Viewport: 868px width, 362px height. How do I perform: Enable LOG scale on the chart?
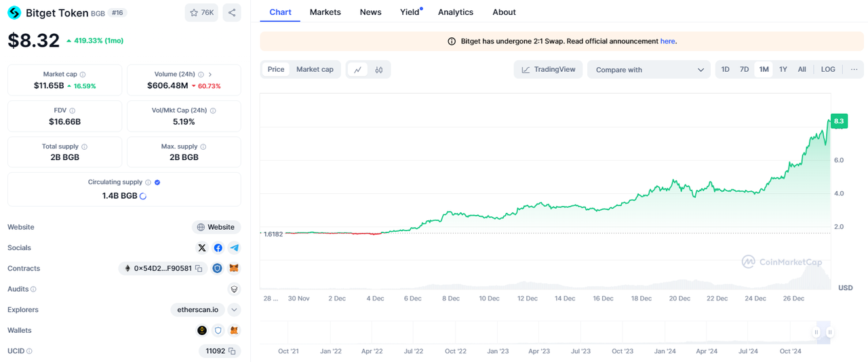(x=828, y=69)
